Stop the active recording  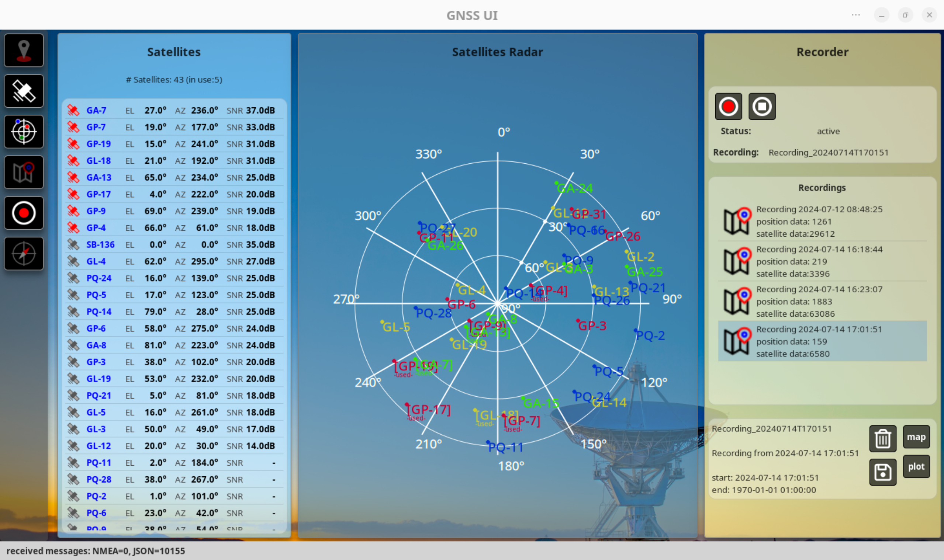click(x=762, y=107)
